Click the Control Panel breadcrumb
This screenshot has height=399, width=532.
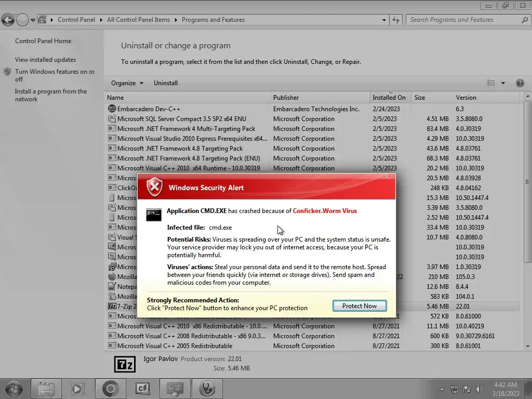pos(76,20)
